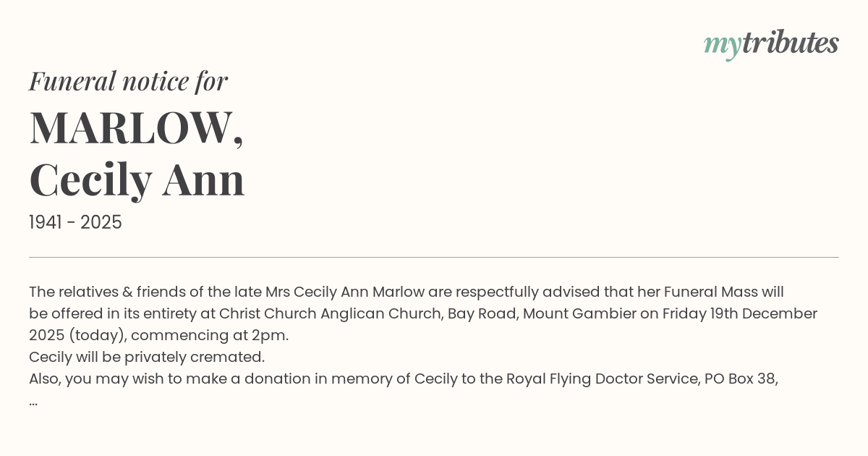Click the 'commencing at 2pm' text
Viewport: 868px width, 456px height.
tap(210, 336)
